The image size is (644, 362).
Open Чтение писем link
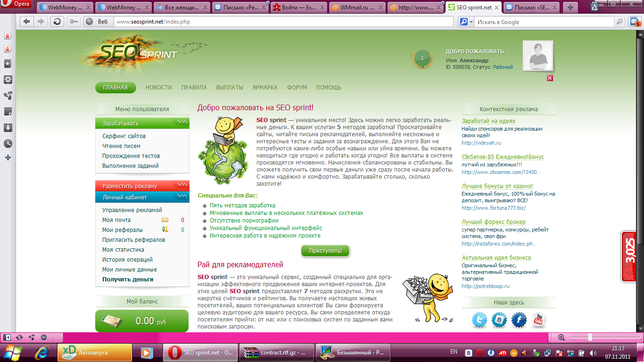point(121,146)
